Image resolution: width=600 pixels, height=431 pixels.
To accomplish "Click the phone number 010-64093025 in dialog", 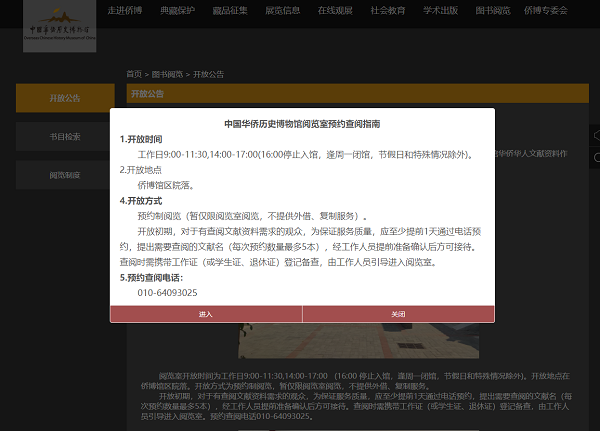I will pos(167,293).
